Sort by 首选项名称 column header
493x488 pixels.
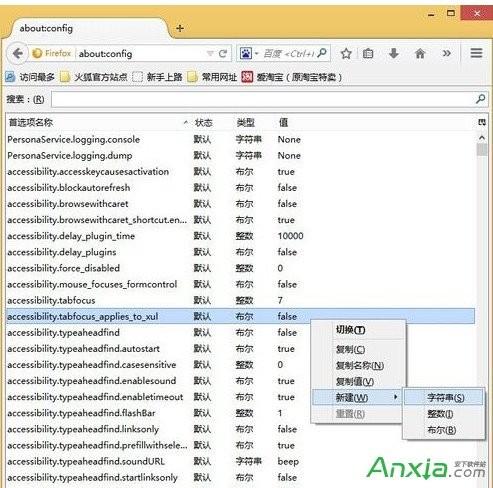tap(97, 122)
